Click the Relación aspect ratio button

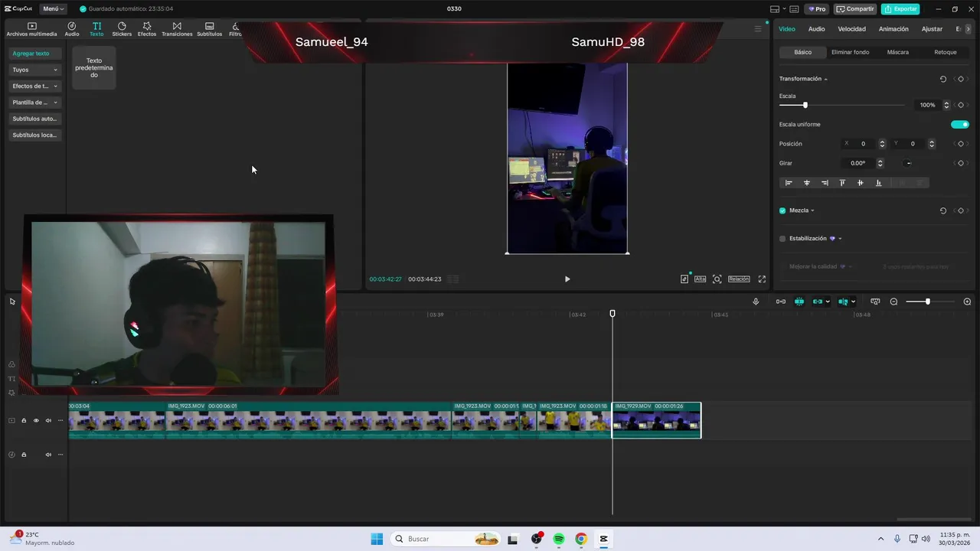[x=739, y=279]
